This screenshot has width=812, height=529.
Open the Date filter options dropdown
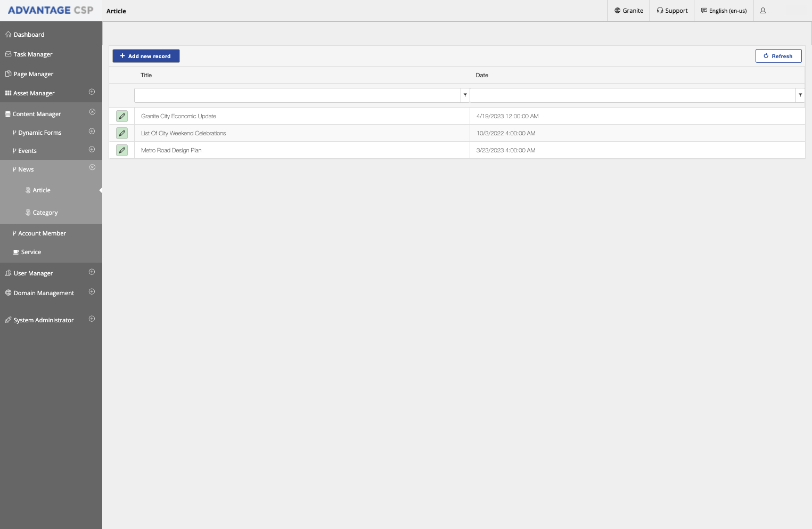[800, 95]
